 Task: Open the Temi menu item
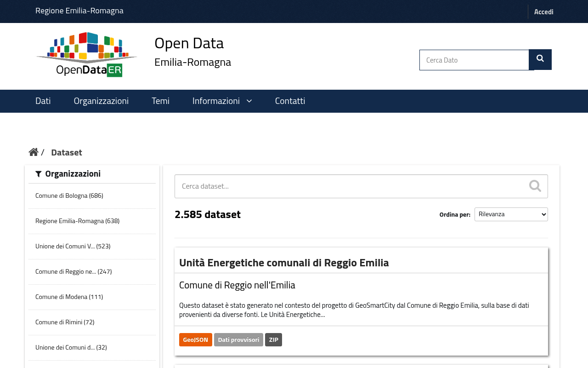(161, 101)
